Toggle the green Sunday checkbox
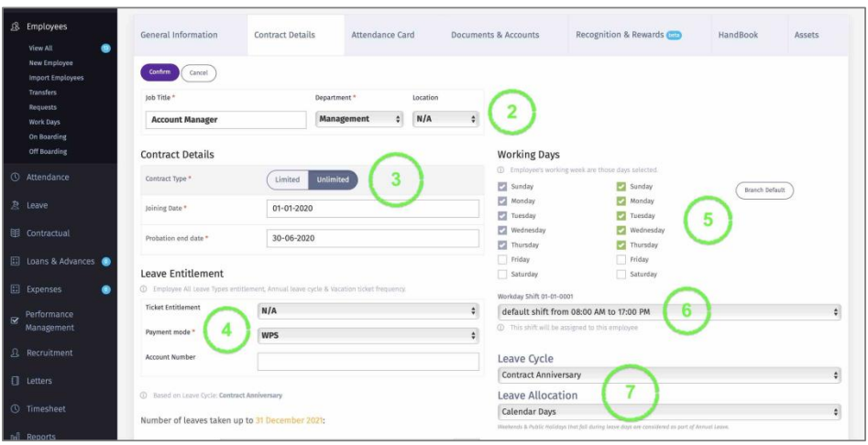Viewport: 868px width, 445px height. click(x=622, y=187)
